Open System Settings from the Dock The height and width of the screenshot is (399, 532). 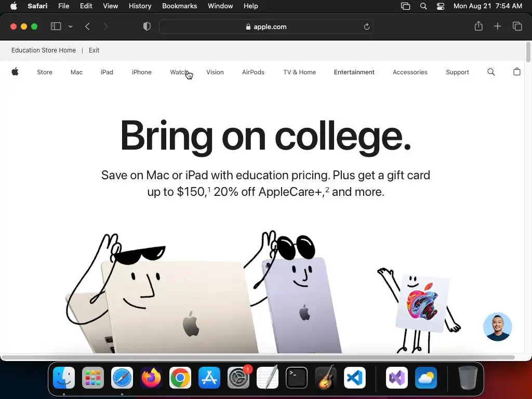238,378
